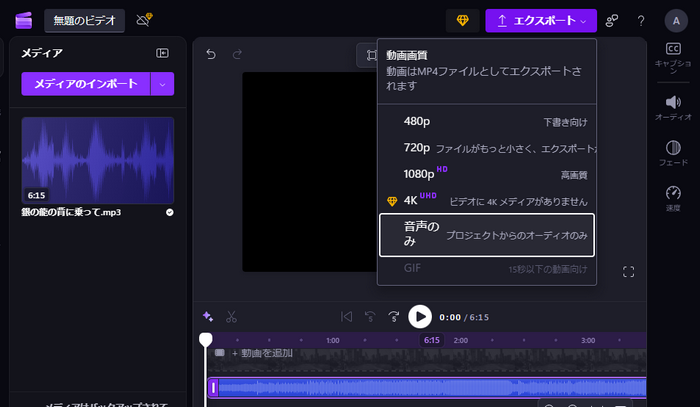The width and height of the screenshot is (700, 407).
Task: Click the メディア panel heading
Action: (x=42, y=53)
